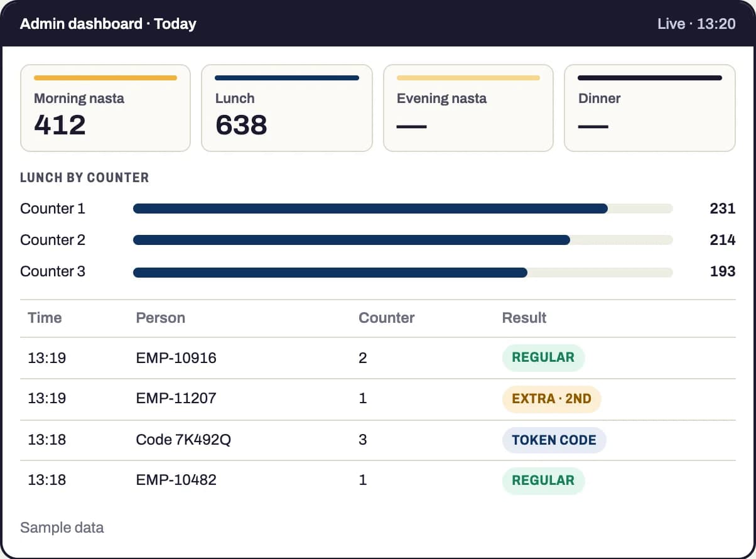Click the Person column header
Viewport: 756px width, 559px height.
pos(161,318)
